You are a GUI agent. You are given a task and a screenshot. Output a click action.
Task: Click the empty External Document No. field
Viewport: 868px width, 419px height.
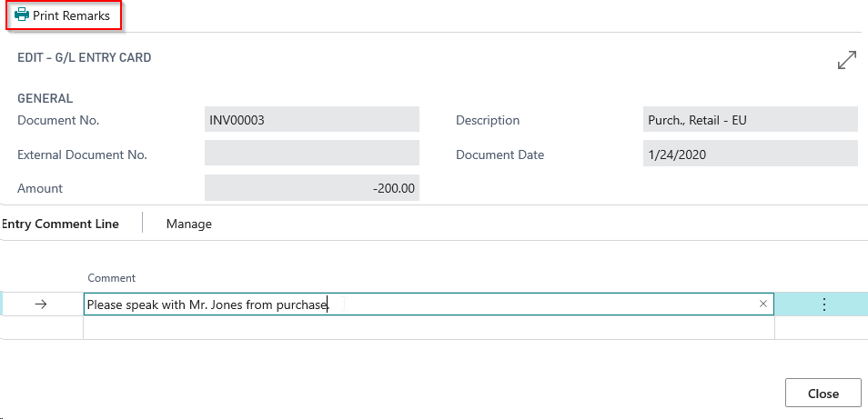click(x=311, y=154)
